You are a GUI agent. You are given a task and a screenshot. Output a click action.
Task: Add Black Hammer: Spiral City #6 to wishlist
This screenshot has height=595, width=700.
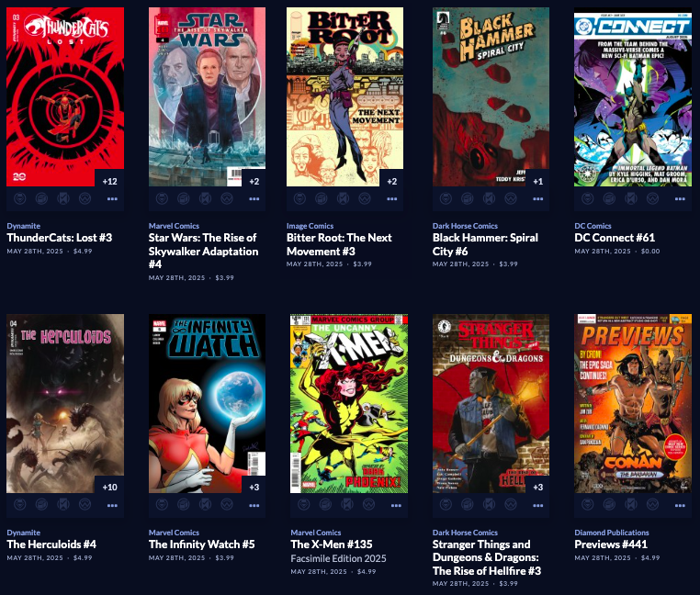(511, 198)
